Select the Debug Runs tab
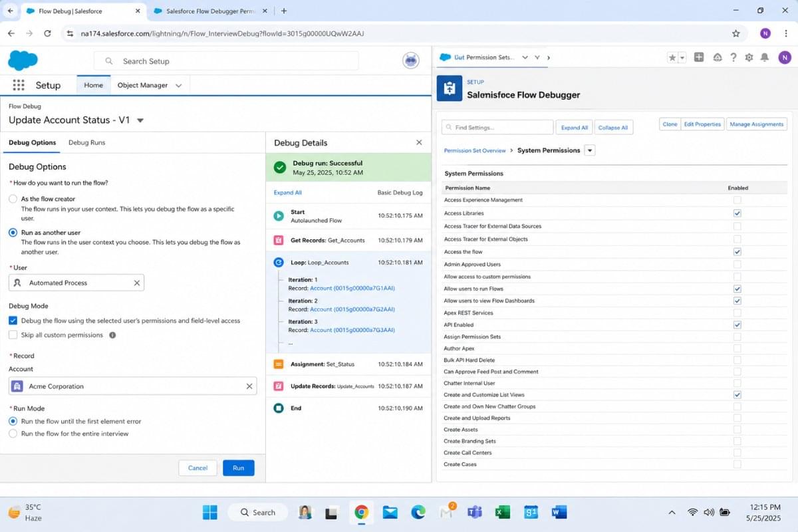The height and width of the screenshot is (532, 798). [x=86, y=142]
